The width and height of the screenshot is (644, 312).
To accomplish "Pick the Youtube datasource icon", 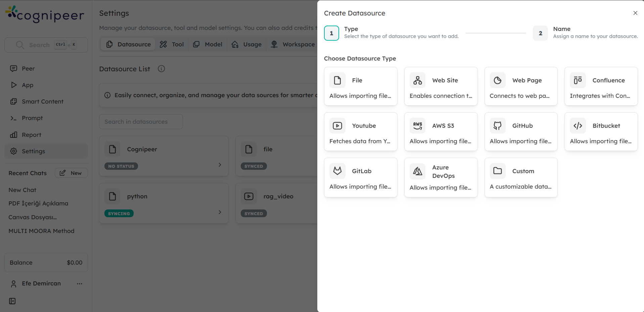I will [x=337, y=126].
